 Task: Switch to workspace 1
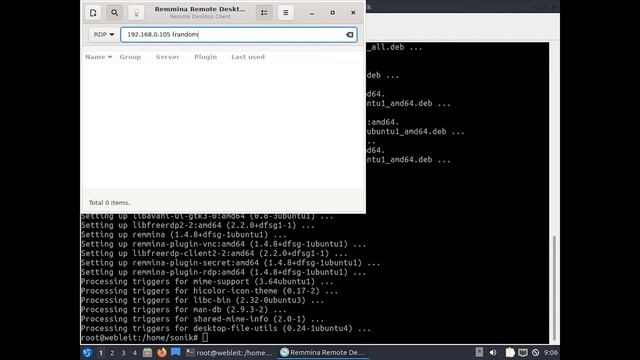101,353
